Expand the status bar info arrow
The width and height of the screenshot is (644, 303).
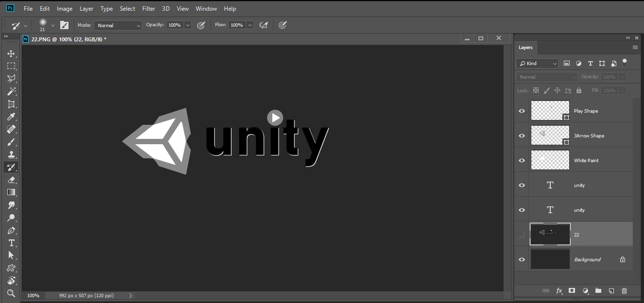[130, 295]
